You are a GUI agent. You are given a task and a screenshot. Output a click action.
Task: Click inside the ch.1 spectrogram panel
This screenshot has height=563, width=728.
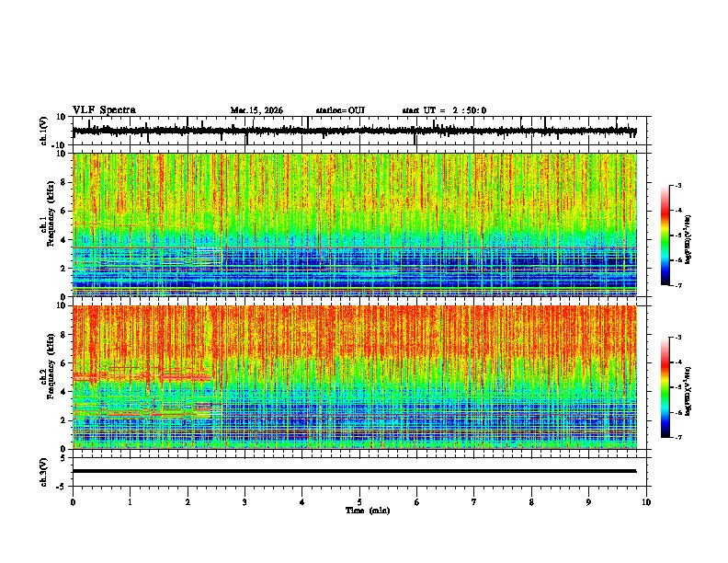(355, 224)
